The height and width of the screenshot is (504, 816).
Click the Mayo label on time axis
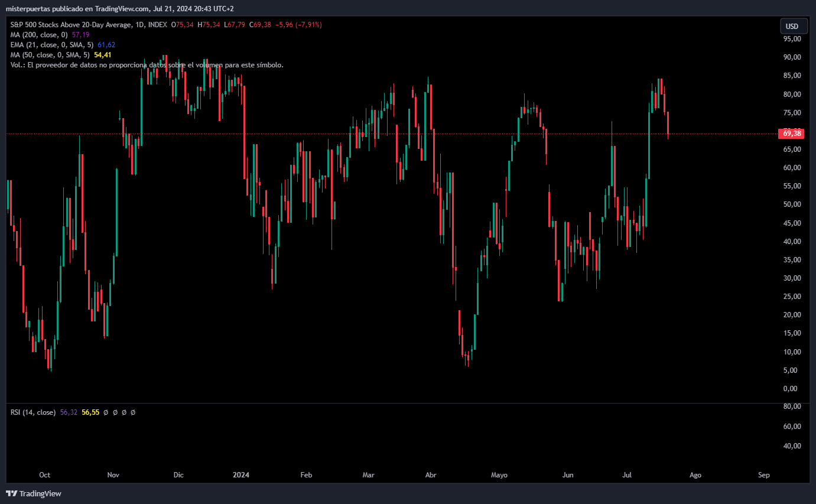(499, 475)
